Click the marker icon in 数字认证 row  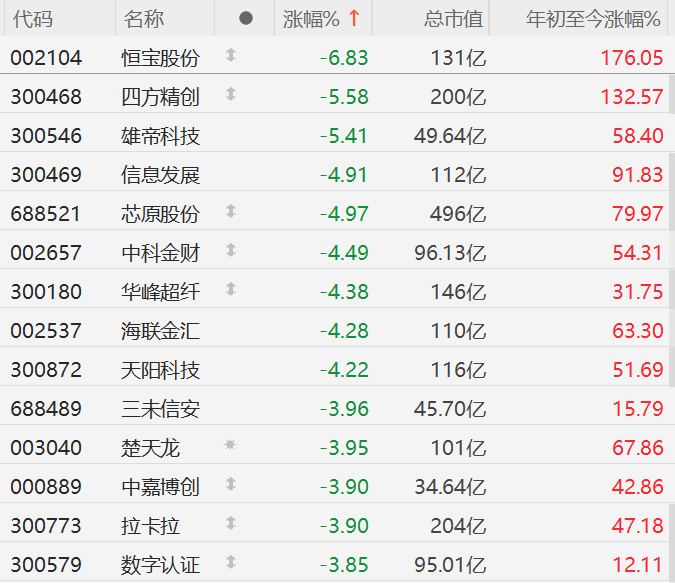pos(231,562)
